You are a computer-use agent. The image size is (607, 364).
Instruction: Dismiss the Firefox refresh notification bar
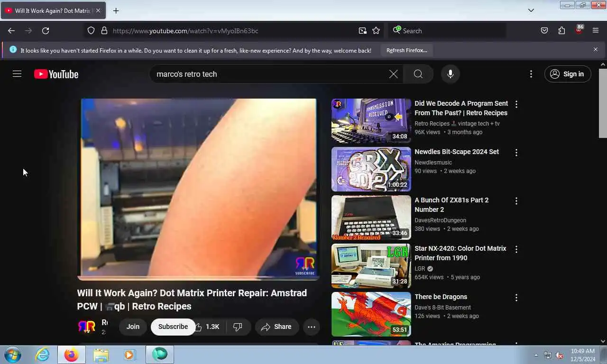pyautogui.click(x=596, y=49)
